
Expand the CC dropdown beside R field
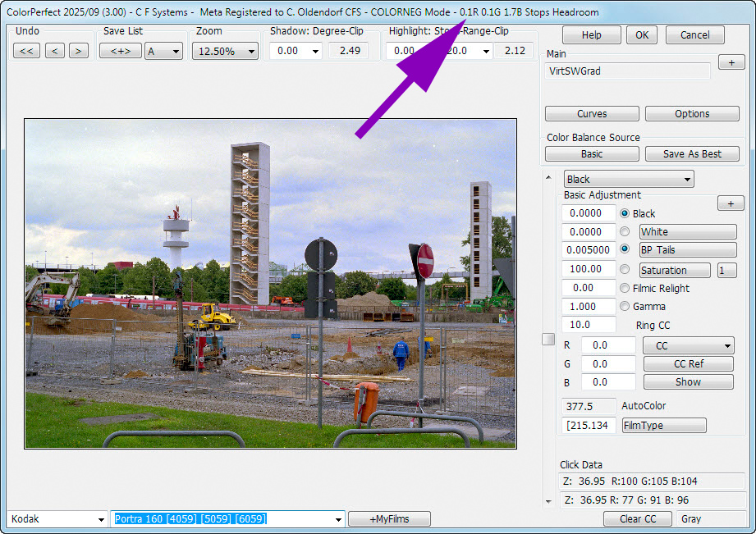coord(688,346)
